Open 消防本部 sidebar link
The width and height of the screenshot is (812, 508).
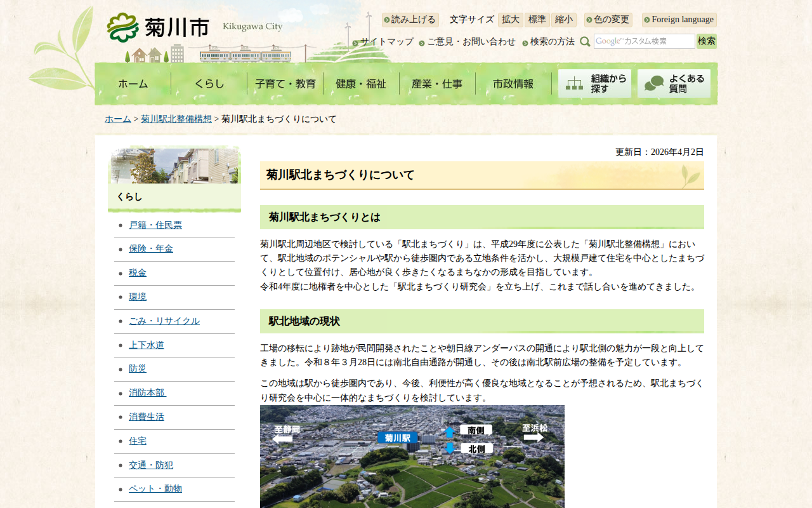point(148,393)
